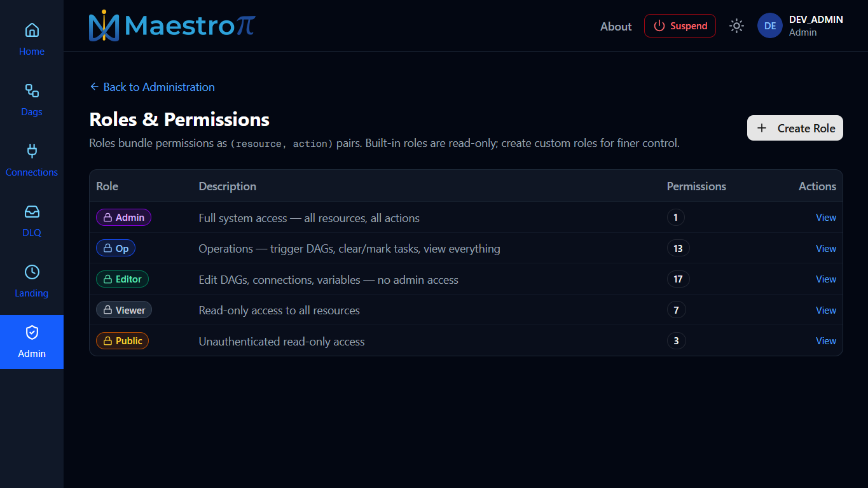Screen dimensions: 868x488
Task: Click the Viewer permissions count 7
Action: (677, 310)
